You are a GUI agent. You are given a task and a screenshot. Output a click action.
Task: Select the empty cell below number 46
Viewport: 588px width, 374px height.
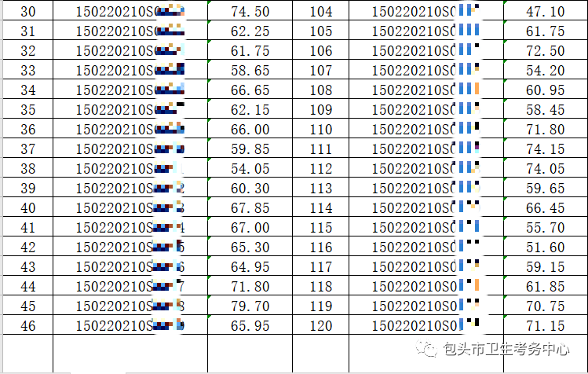[27, 353]
